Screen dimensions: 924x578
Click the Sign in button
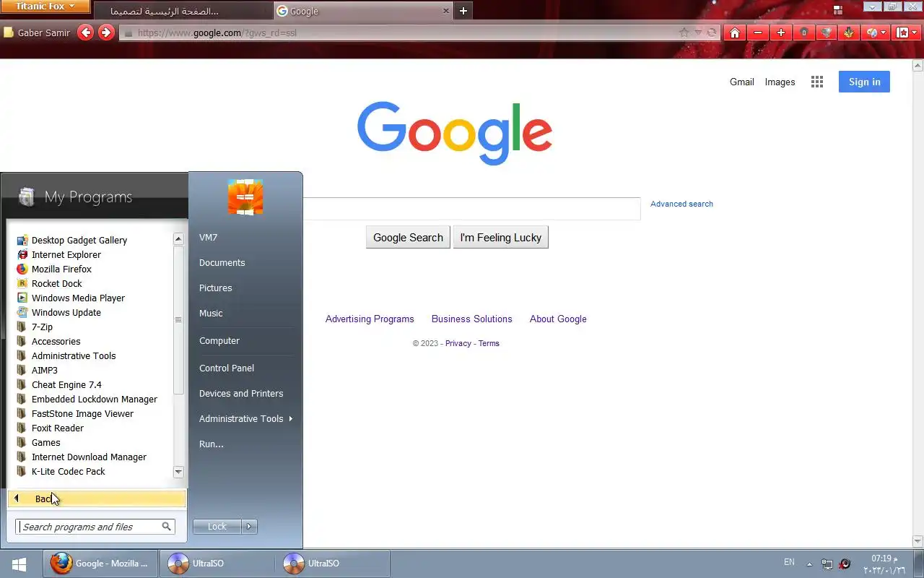[x=864, y=82]
